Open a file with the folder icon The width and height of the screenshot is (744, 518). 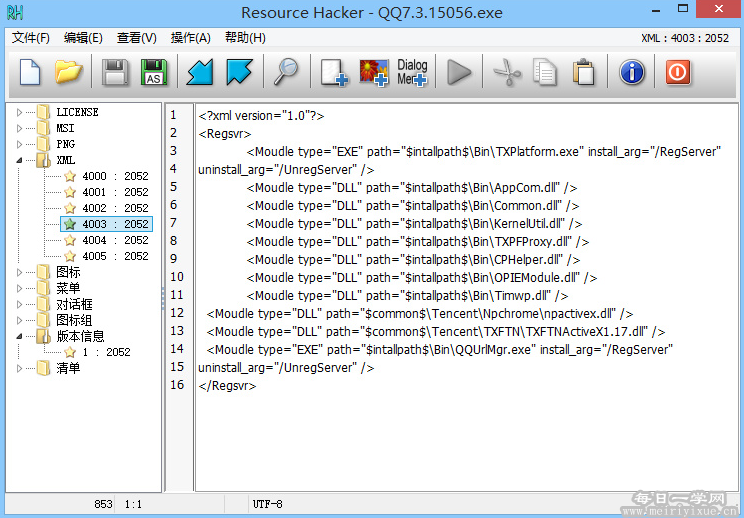pos(68,72)
